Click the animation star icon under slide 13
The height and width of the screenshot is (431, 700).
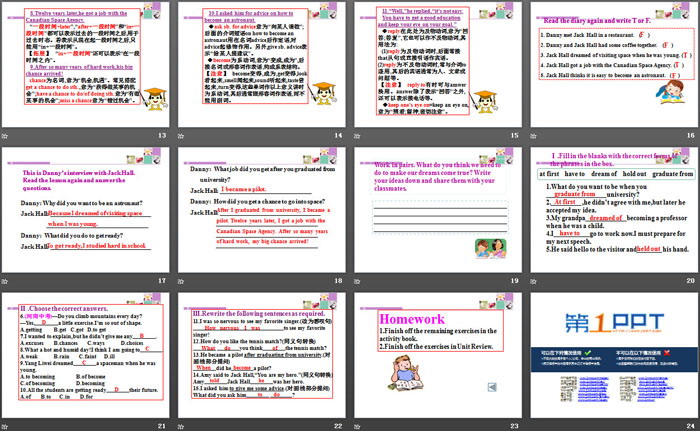point(5,136)
